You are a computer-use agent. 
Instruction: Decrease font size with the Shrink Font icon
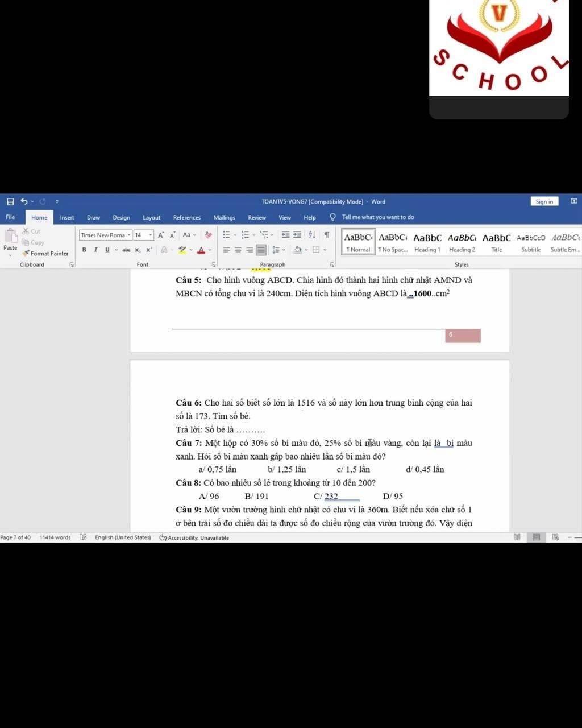[x=172, y=235]
